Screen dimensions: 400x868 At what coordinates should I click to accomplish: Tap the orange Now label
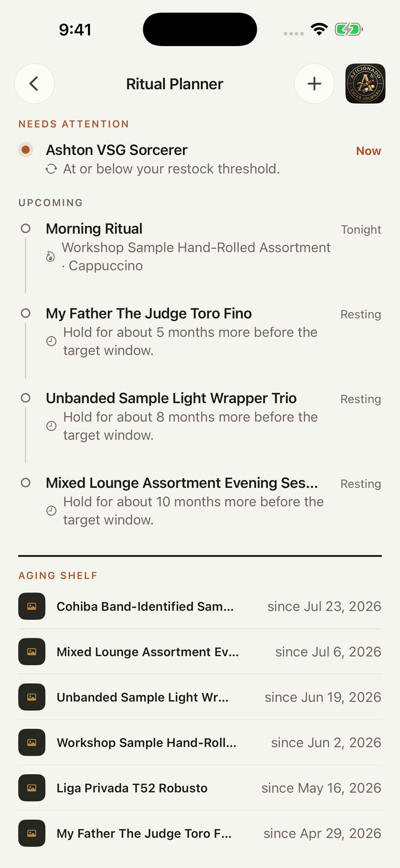(x=368, y=151)
